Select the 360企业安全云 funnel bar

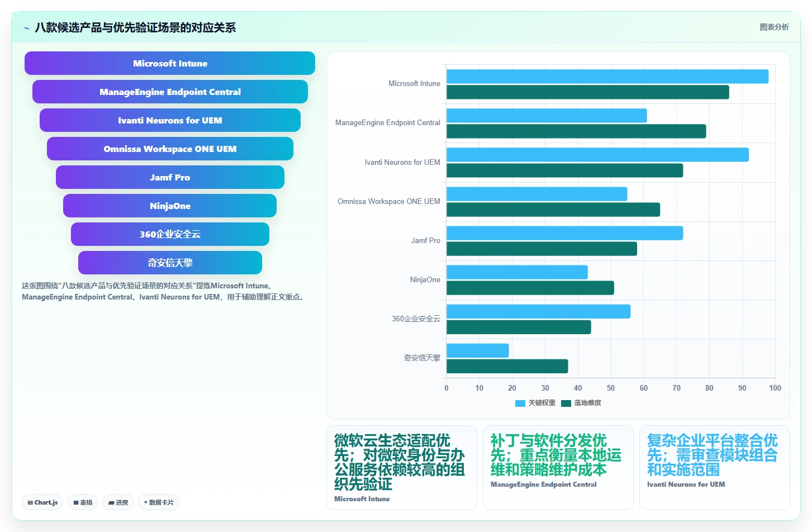(170, 234)
